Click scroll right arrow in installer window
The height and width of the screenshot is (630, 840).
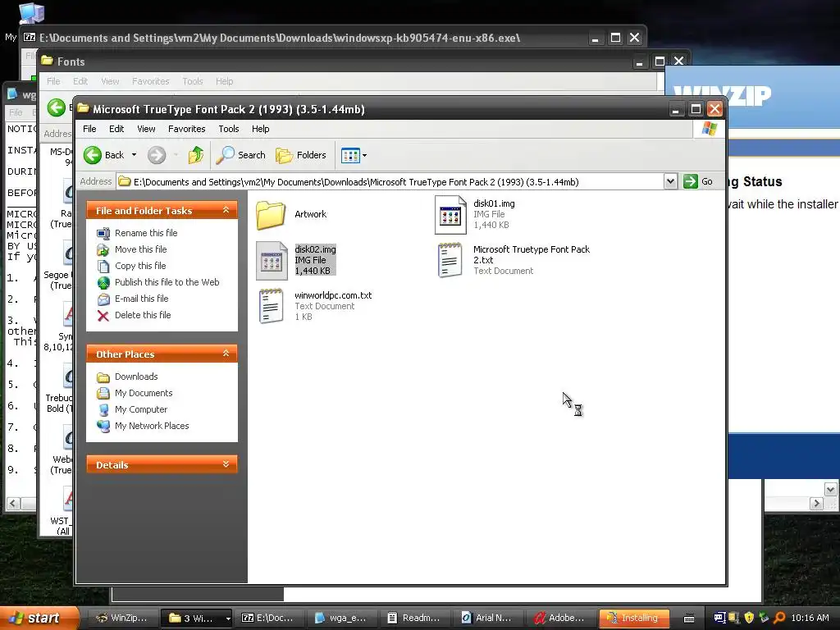tap(816, 503)
